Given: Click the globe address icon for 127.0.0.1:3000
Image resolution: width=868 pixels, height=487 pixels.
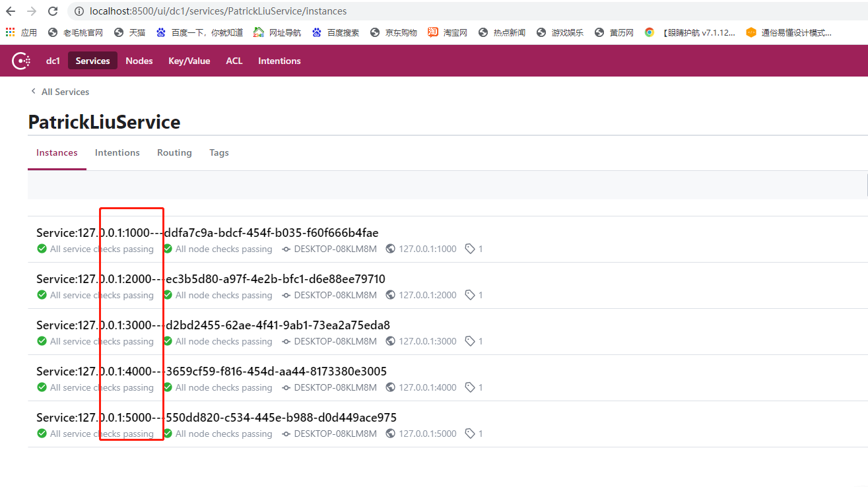Looking at the screenshot, I should point(391,341).
